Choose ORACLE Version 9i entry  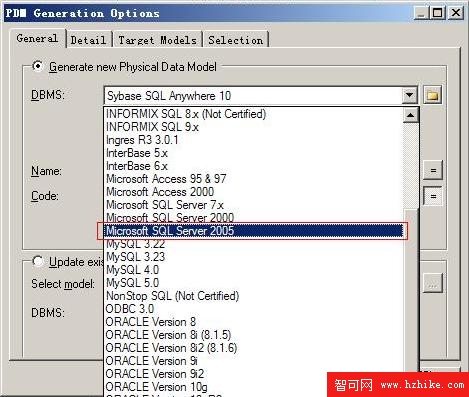tap(253, 361)
